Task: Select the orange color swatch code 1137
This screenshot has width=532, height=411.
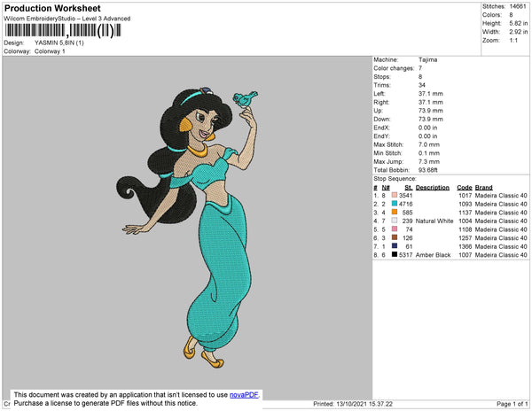Action: pyautogui.click(x=395, y=212)
